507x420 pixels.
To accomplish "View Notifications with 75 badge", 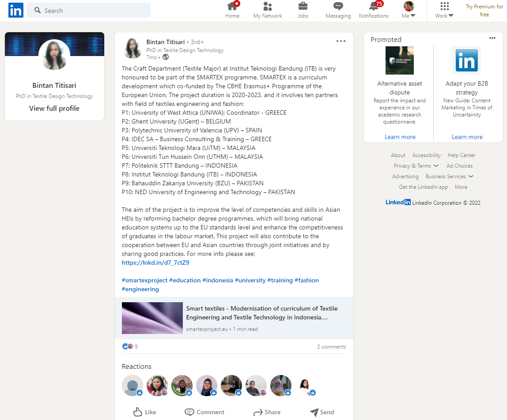I will (x=374, y=10).
